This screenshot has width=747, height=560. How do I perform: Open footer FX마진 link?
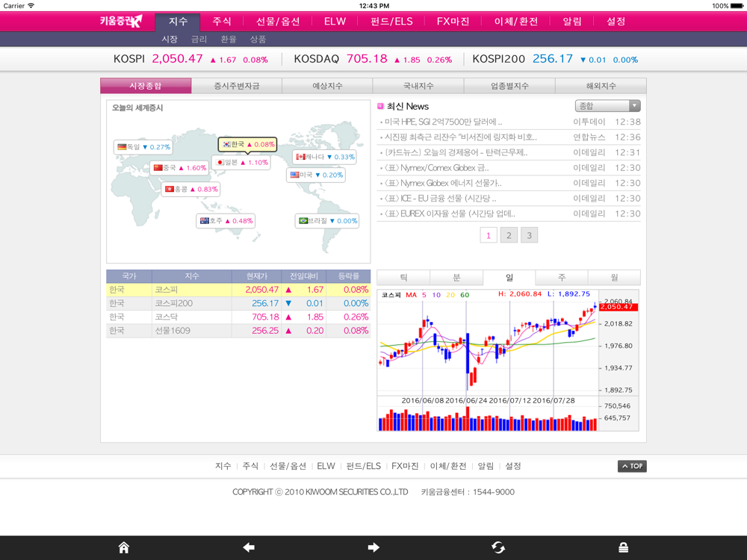(405, 466)
